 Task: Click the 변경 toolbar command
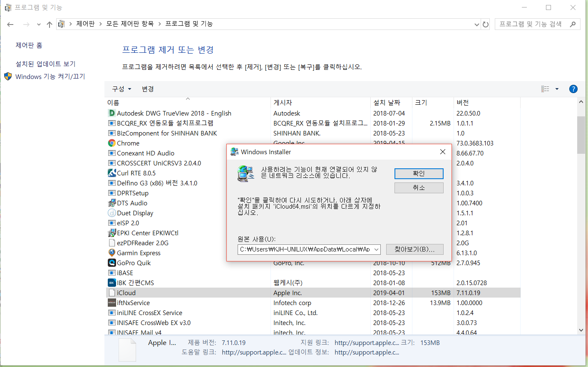(x=148, y=89)
